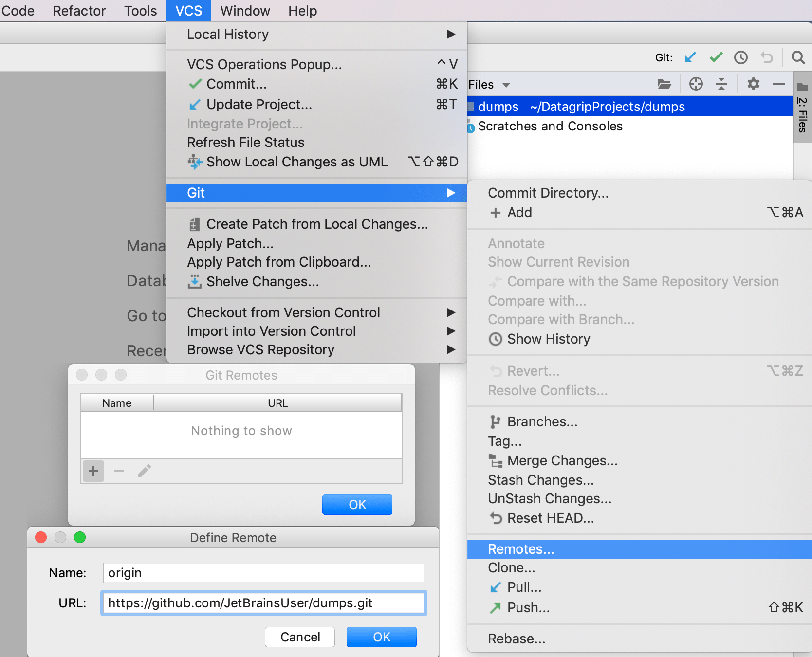Expand Import into Version Control submenu
Image resolution: width=812 pixels, height=657 pixels.
316,331
